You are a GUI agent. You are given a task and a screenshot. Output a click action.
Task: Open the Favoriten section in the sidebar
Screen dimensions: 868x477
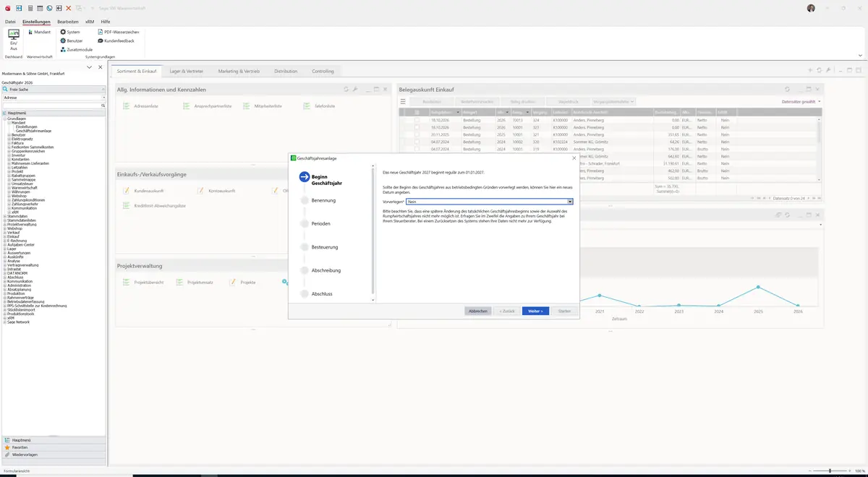54,447
